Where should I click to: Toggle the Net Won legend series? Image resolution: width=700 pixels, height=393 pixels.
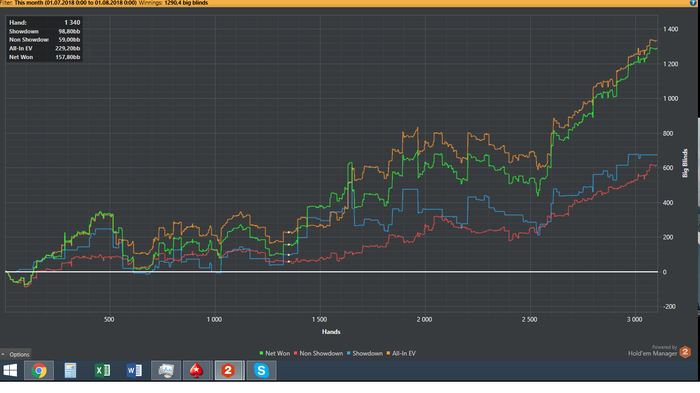pyautogui.click(x=275, y=353)
